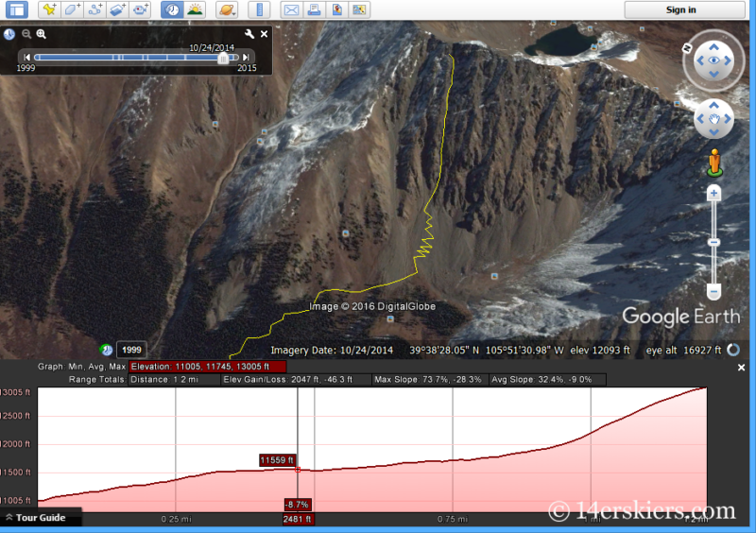Click the Elev Gain/Loss readout

click(x=295, y=380)
